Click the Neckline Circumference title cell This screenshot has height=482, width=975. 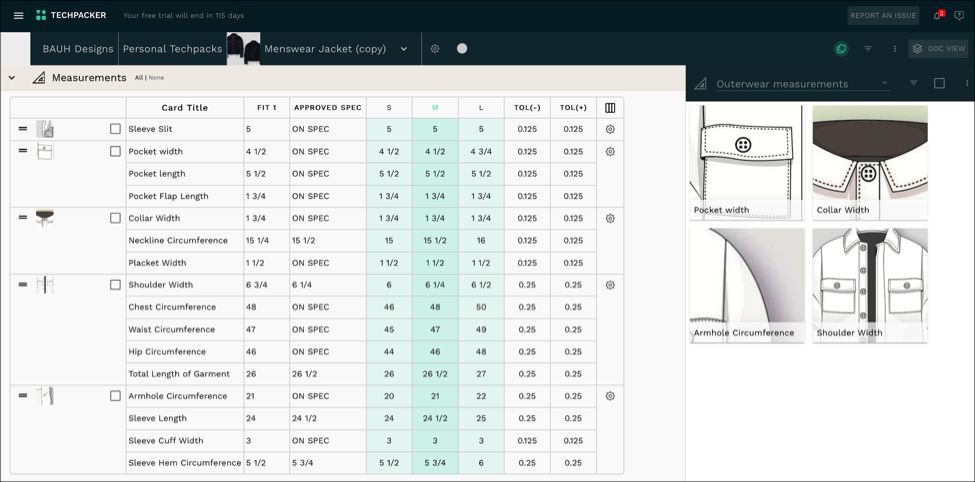click(185, 241)
